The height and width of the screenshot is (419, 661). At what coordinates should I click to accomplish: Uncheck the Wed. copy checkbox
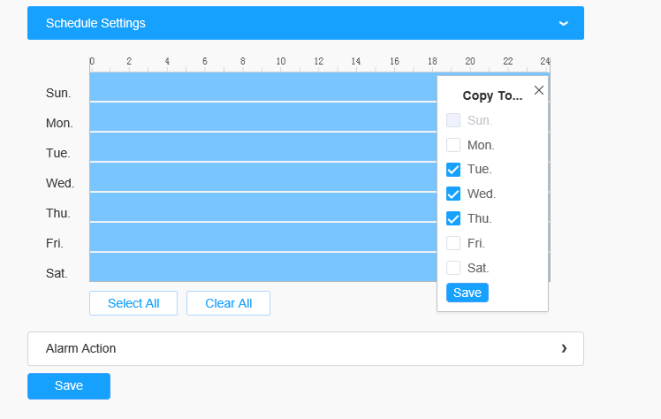453,194
